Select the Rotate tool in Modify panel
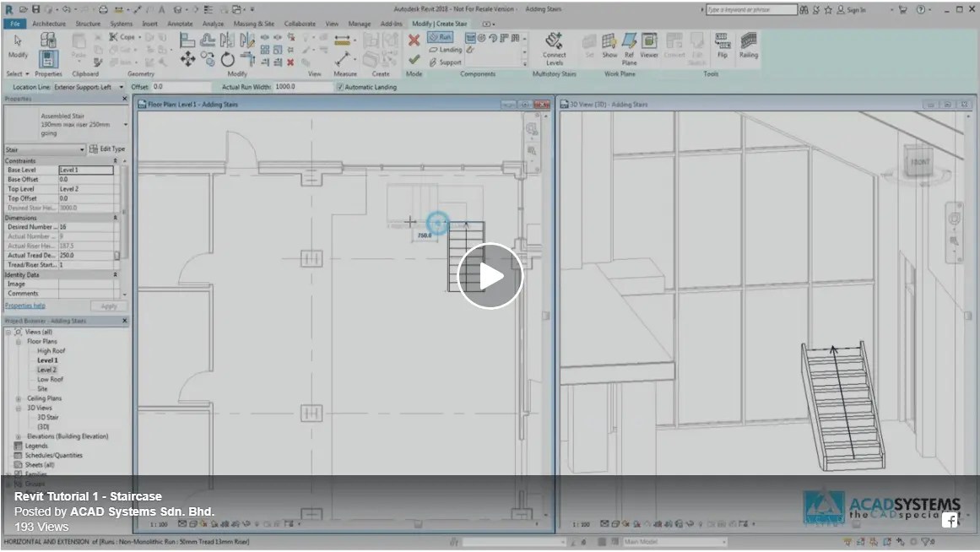Screen dimensions: 980x552 [x=228, y=60]
